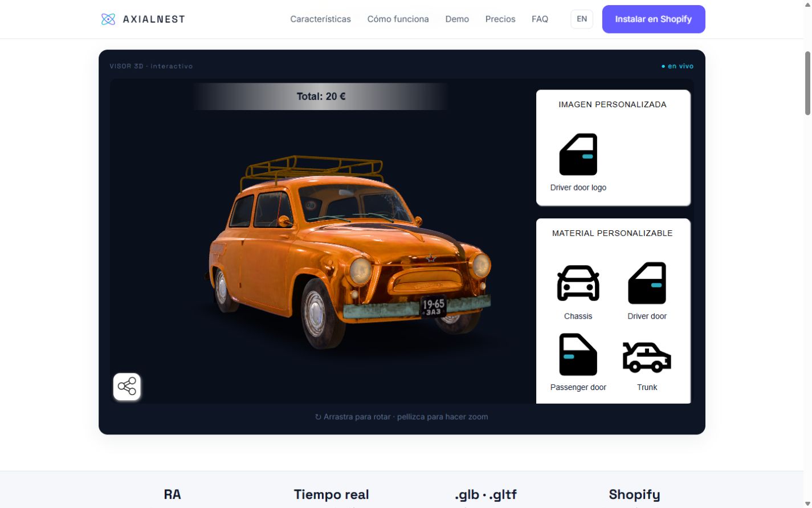Click the AXIALNEST brand name
The height and width of the screenshot is (508, 812).
click(154, 19)
